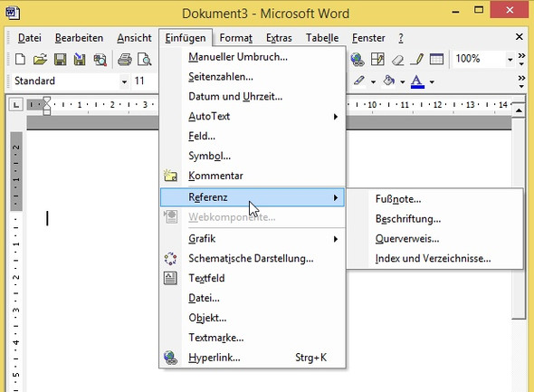Close the document with menu bar X

(x=519, y=37)
